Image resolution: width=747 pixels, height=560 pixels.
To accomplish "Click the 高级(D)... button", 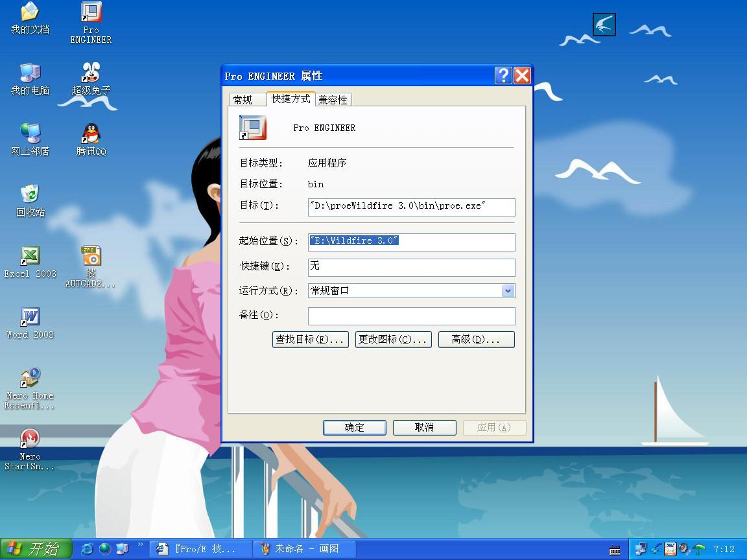I will tap(477, 340).
